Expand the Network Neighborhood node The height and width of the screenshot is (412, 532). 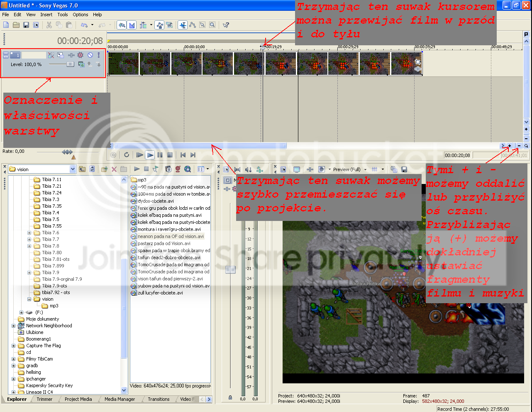[x=14, y=326]
